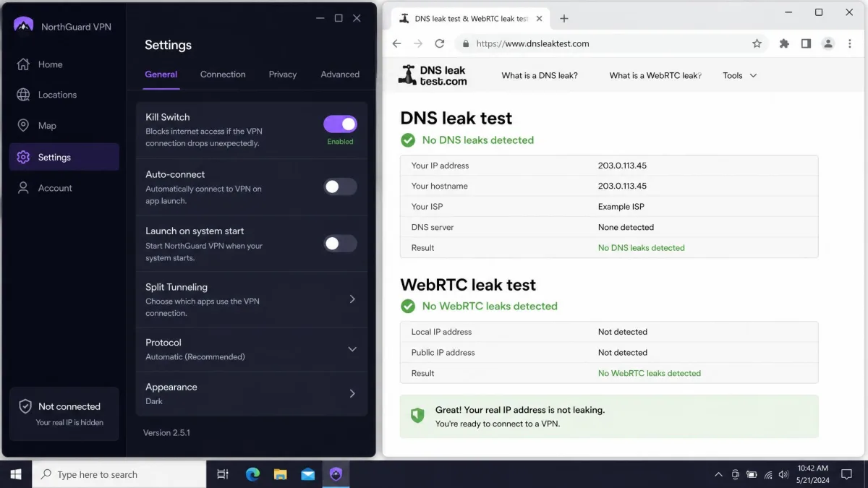
Task: Open 'What is a DNS leak?' link
Action: [540, 75]
